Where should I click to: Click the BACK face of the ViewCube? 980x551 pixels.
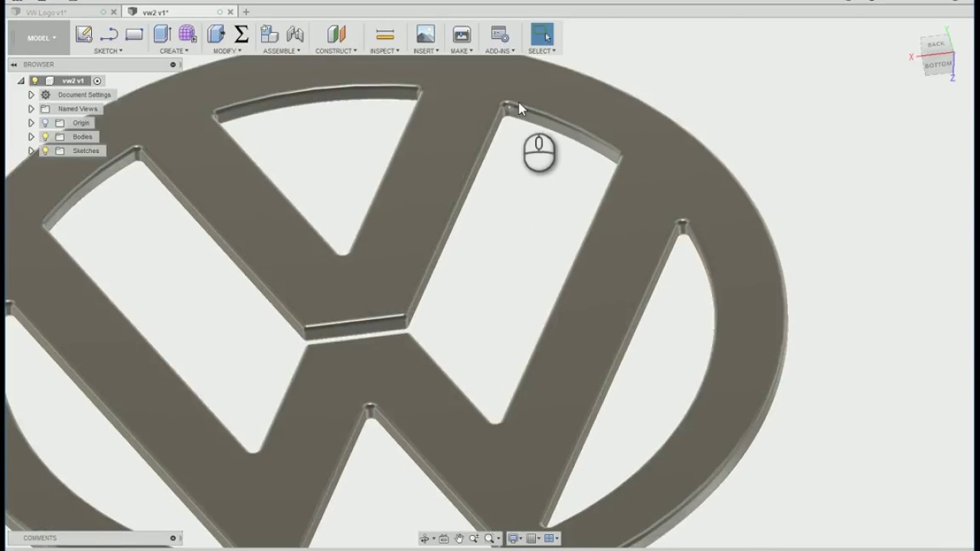(936, 44)
